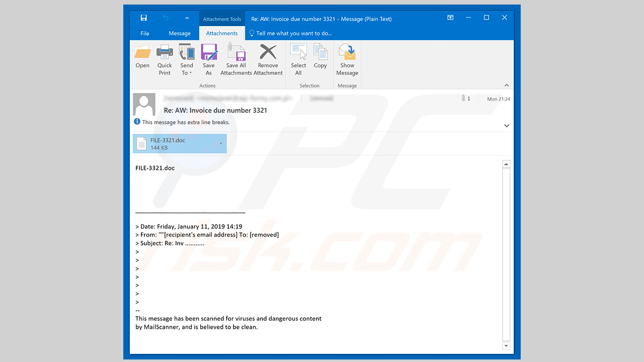Expand FILE-3321.doc attachment dropdown arrow
The height and width of the screenshot is (362, 644).
coord(221,144)
